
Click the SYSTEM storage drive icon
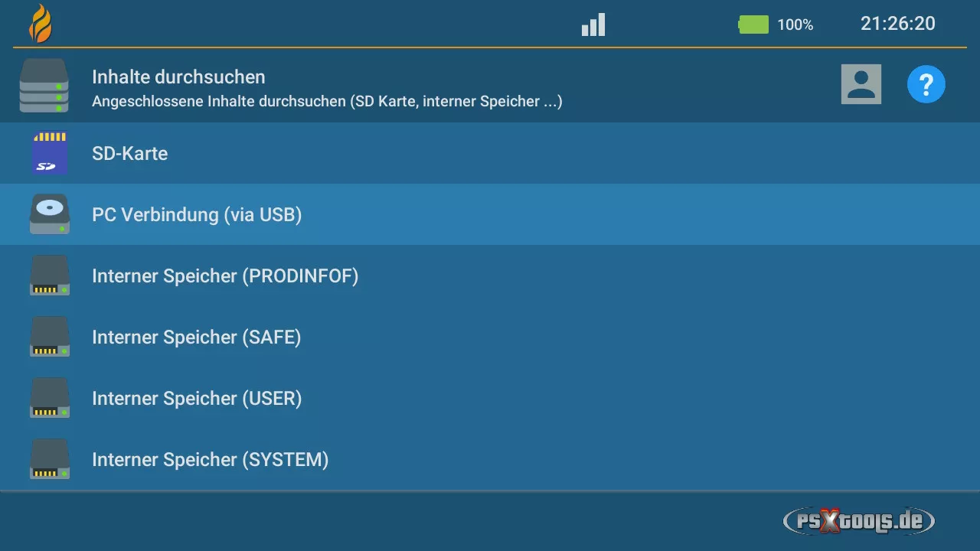click(50, 459)
